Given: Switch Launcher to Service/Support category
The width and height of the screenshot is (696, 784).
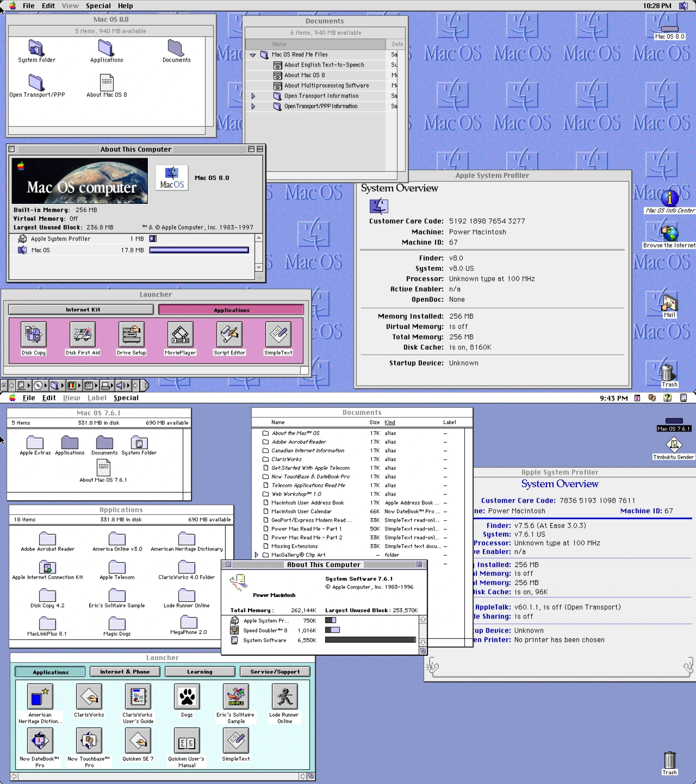Looking at the screenshot, I should tap(275, 672).
